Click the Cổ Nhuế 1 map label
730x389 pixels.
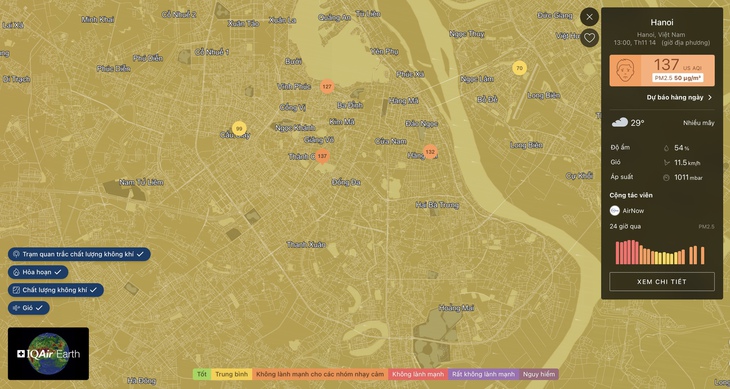pyautogui.click(x=212, y=52)
